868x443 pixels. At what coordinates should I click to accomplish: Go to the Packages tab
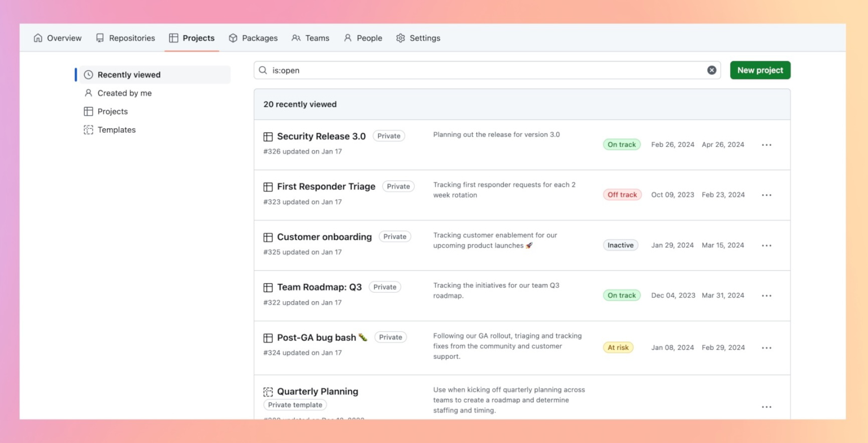tap(253, 38)
